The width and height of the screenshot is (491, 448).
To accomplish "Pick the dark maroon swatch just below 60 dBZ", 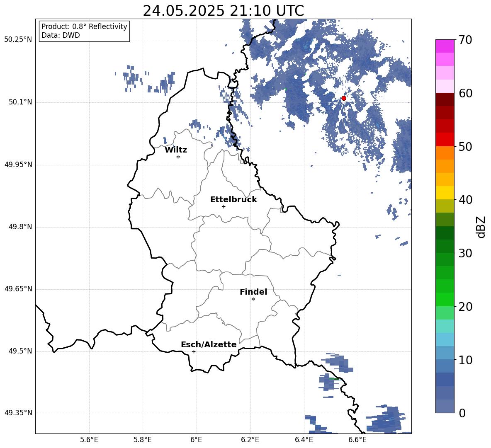I will tap(445, 99).
